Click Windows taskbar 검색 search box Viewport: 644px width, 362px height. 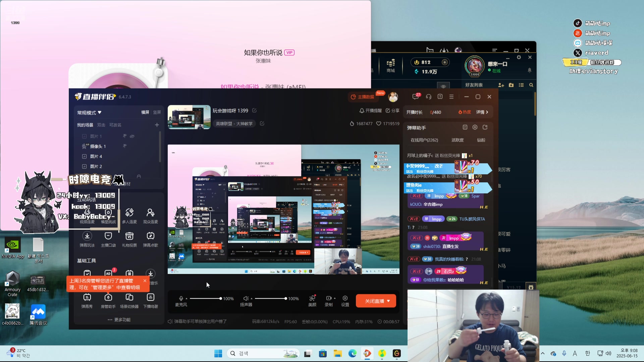[x=263, y=353]
